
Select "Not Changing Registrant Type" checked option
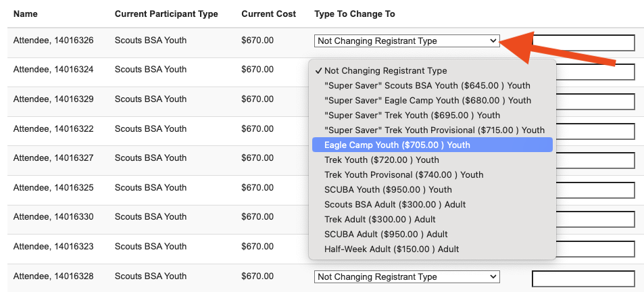[385, 71]
